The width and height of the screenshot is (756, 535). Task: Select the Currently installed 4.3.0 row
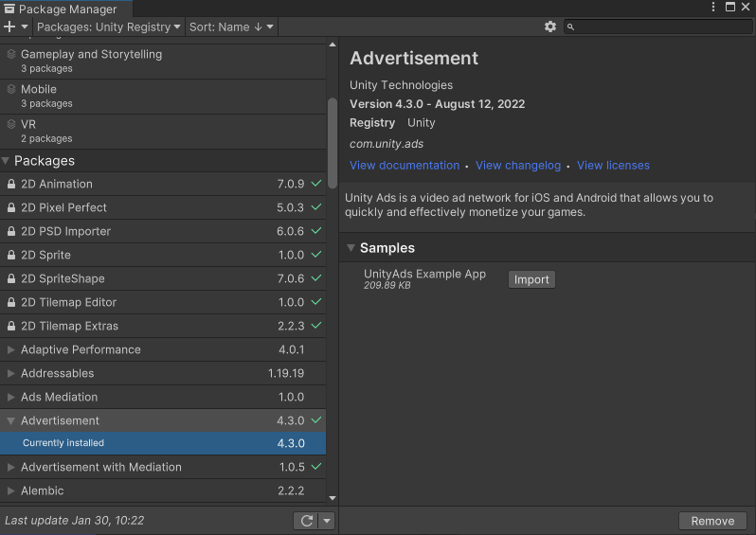(x=163, y=443)
